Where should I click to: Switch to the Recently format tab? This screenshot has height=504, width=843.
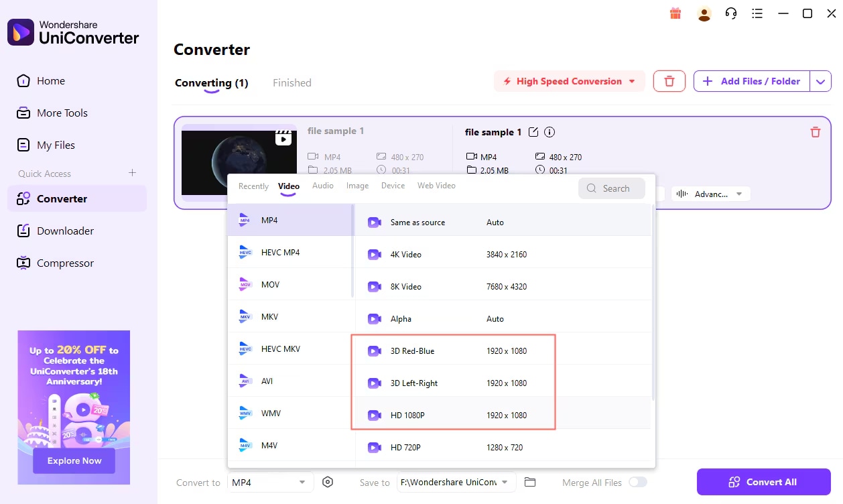tap(253, 186)
